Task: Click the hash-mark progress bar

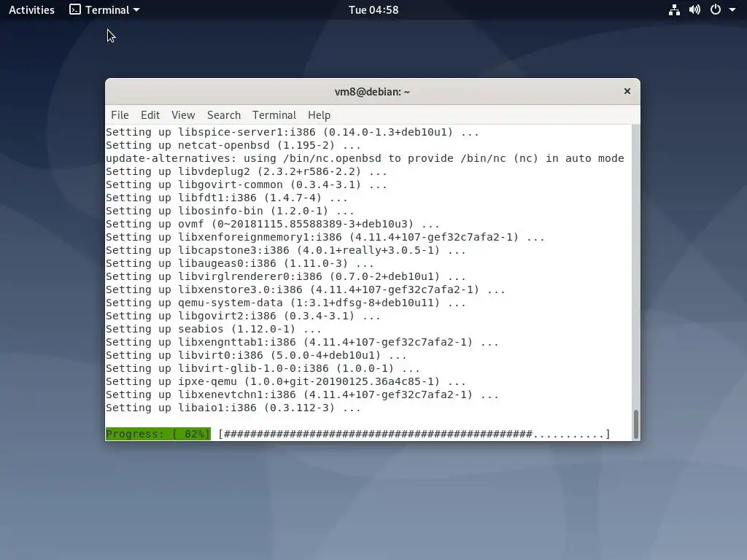Action: point(414,434)
